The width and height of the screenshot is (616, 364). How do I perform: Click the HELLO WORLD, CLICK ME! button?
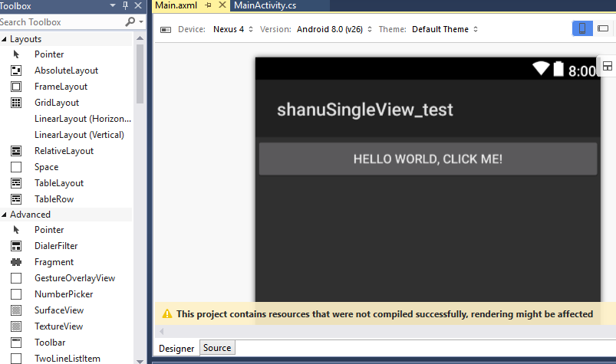(428, 159)
